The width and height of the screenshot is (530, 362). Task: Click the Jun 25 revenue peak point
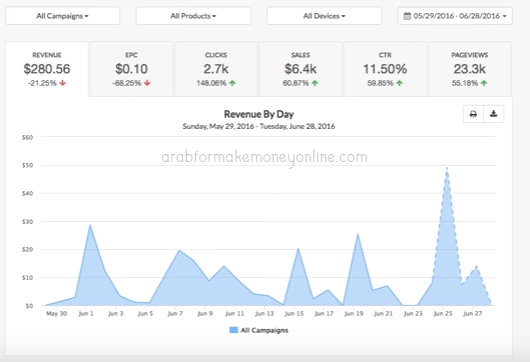point(447,168)
